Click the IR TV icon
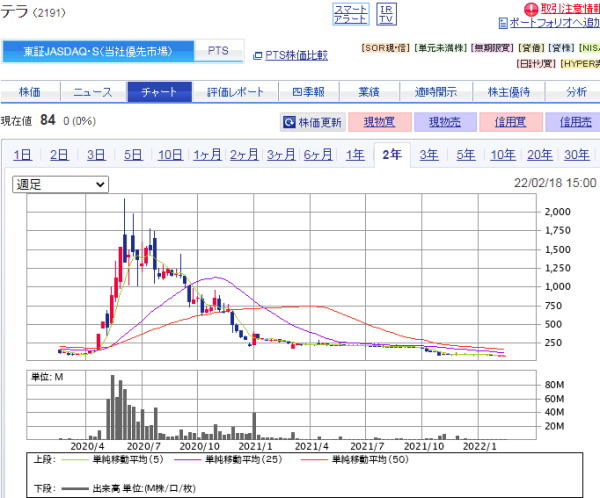Screen dimensions: 600x498 pos(386,13)
